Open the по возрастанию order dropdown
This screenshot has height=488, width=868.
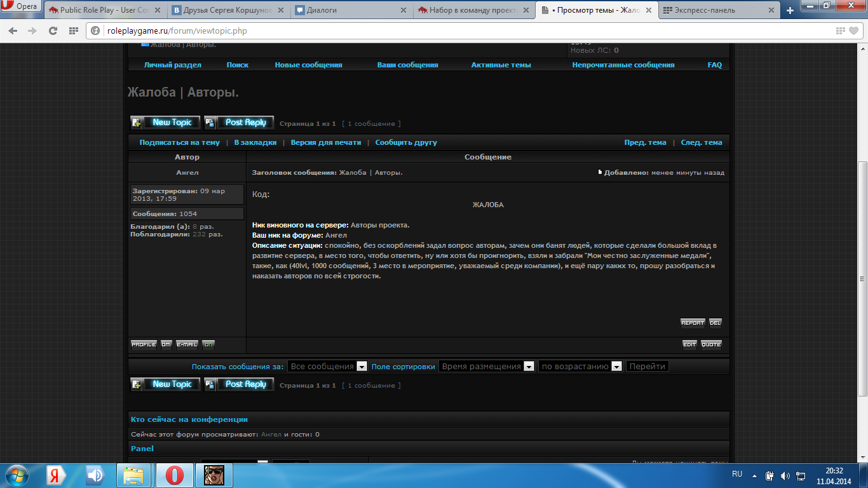point(580,366)
